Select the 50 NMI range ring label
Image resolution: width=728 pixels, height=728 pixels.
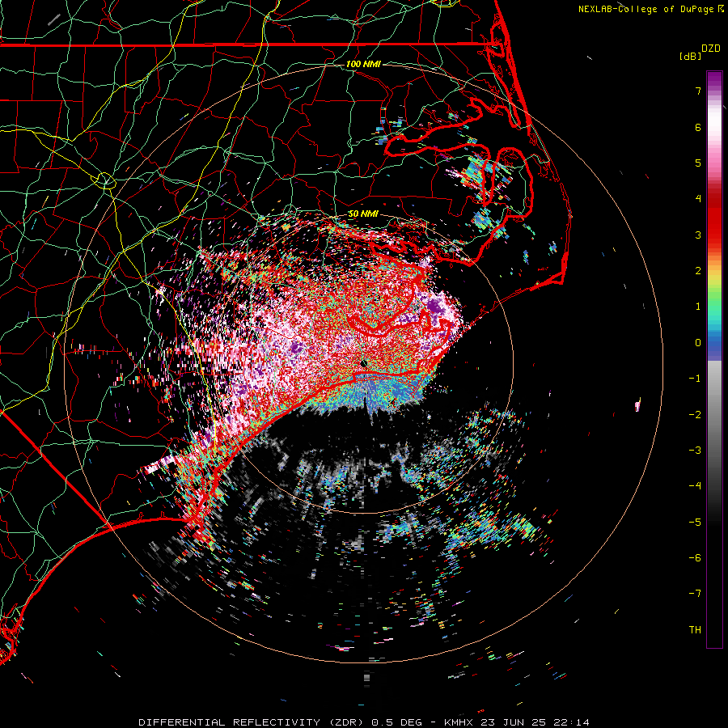[x=363, y=214]
